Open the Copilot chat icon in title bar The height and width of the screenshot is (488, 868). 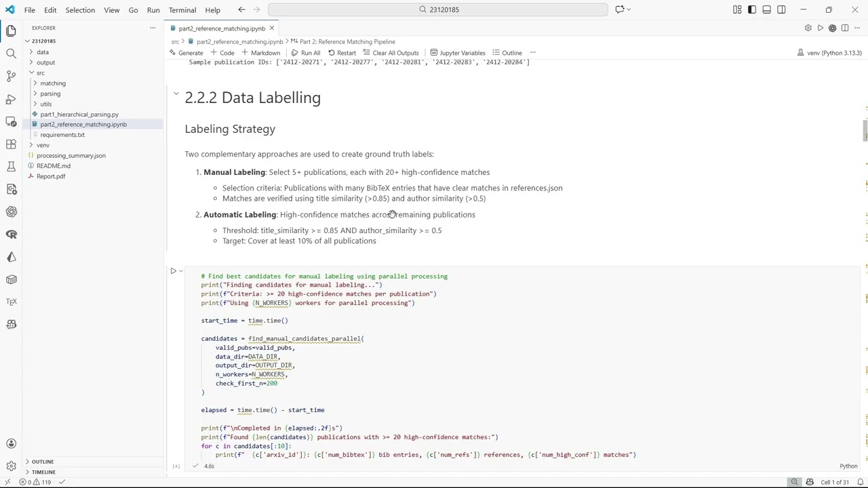619,9
